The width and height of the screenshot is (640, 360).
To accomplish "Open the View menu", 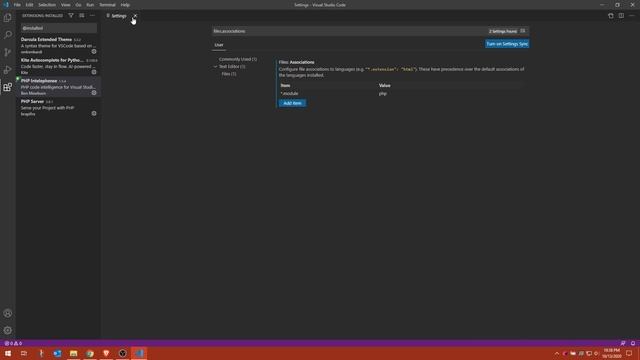I will pos(66,5).
